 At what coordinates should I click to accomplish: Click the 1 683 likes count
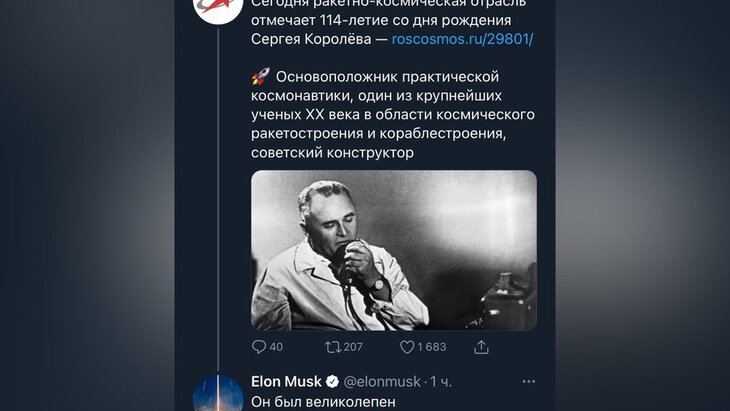pyautogui.click(x=430, y=347)
